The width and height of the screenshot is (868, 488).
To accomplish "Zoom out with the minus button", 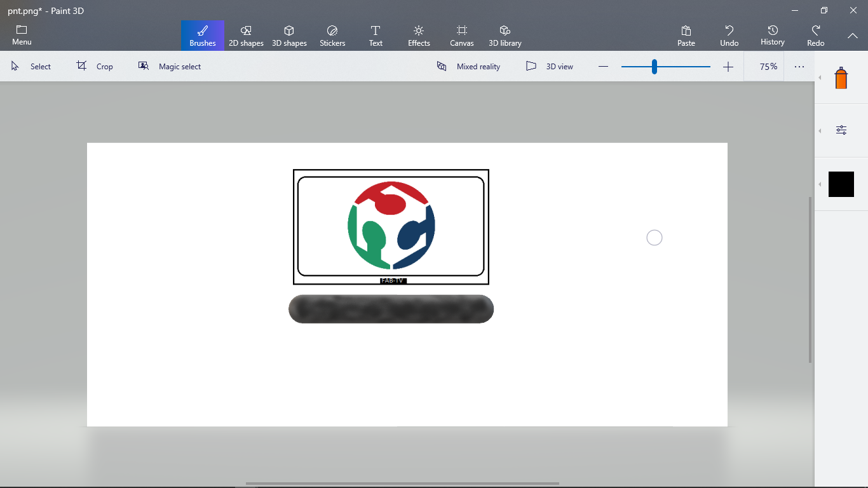I will (x=604, y=67).
